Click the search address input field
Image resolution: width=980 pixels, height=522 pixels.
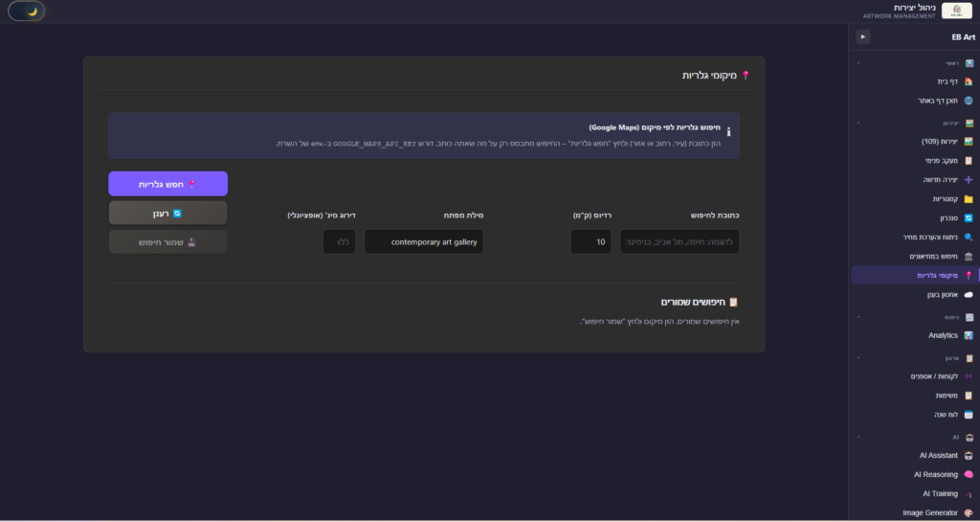679,242
